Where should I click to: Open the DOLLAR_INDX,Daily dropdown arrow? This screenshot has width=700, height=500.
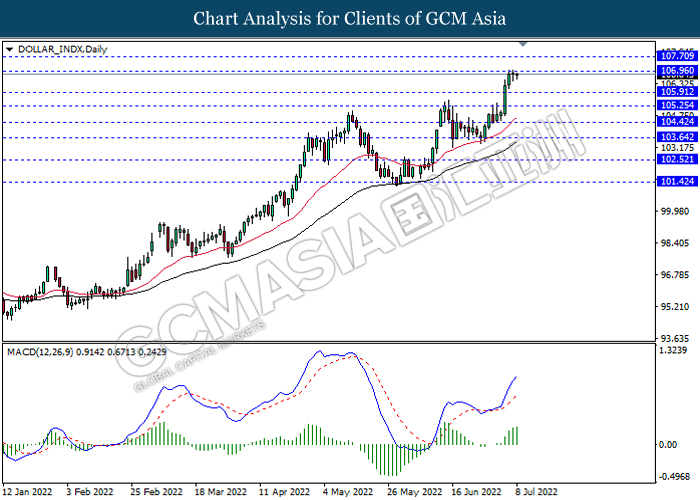[9, 50]
